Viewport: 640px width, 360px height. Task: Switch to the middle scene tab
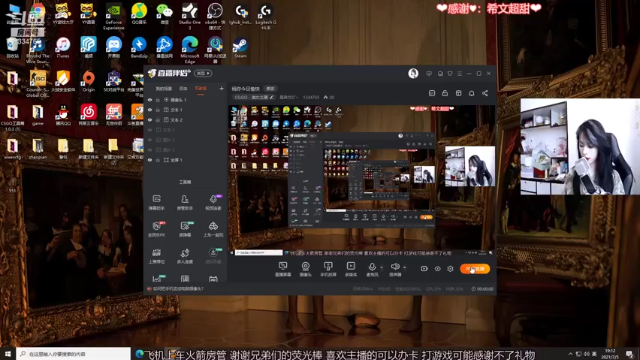[x=183, y=88]
